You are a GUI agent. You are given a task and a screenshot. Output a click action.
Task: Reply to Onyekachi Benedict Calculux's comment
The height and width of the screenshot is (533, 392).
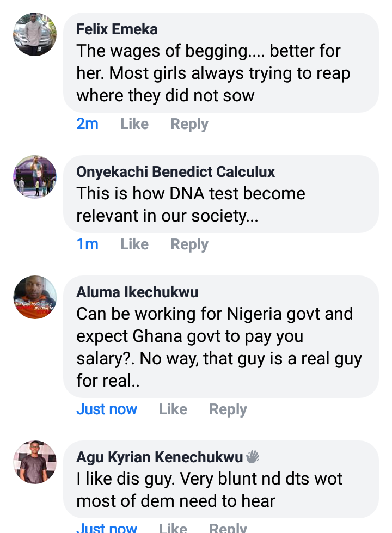pyautogui.click(x=189, y=244)
